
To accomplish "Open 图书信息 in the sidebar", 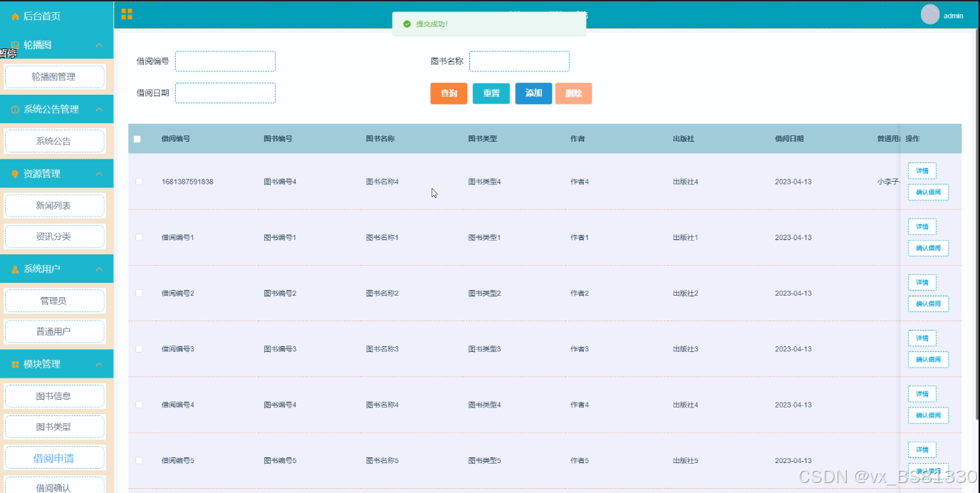I will 55,395.
